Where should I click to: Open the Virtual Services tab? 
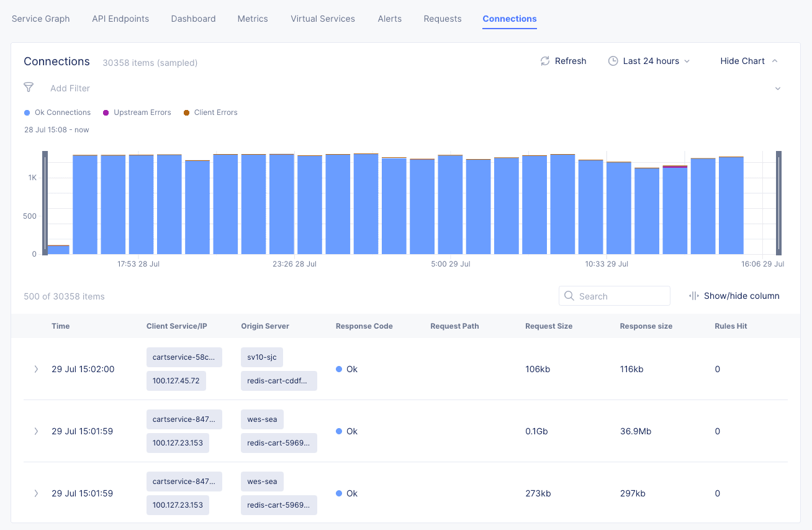click(323, 19)
